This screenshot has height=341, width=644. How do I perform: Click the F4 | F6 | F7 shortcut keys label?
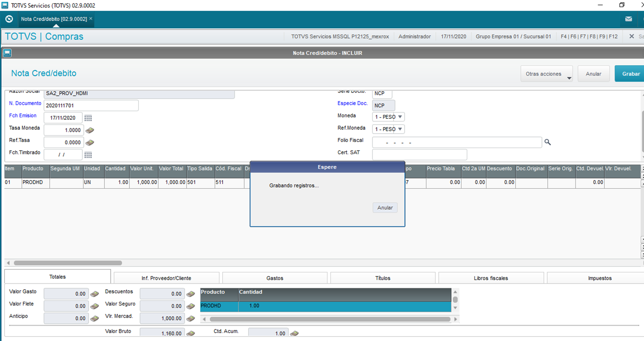589,36
